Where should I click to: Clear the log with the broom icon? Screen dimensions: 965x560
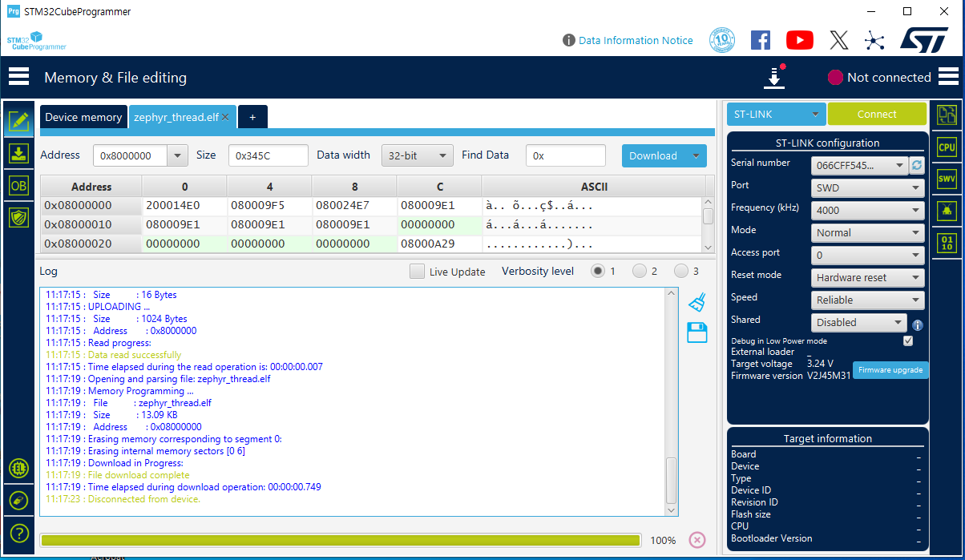point(697,302)
